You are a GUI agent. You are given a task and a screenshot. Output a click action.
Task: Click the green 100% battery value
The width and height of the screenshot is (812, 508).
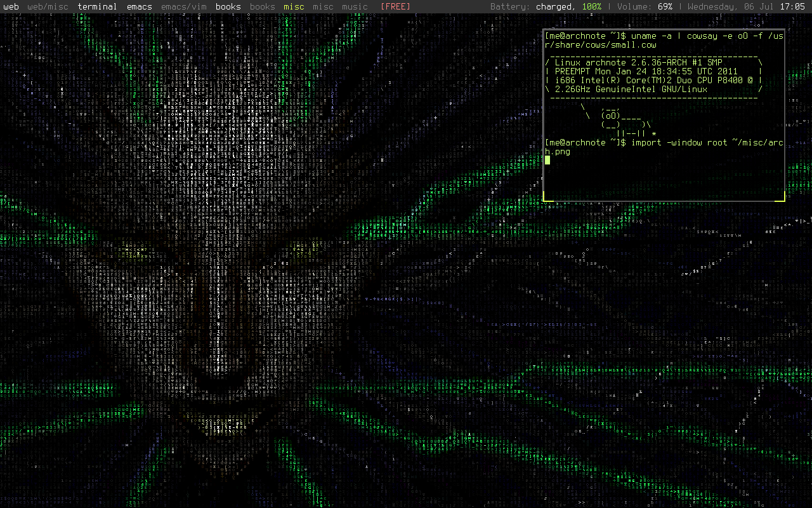coord(591,7)
